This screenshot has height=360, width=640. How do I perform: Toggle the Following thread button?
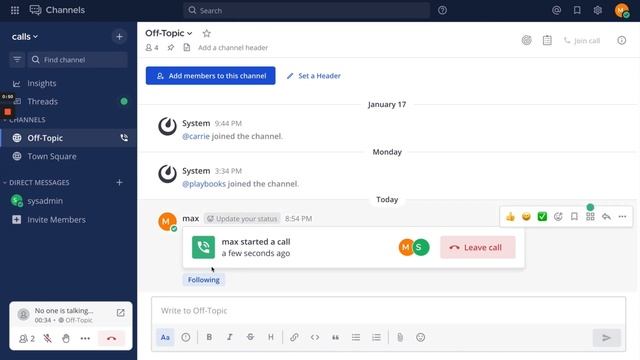(204, 280)
